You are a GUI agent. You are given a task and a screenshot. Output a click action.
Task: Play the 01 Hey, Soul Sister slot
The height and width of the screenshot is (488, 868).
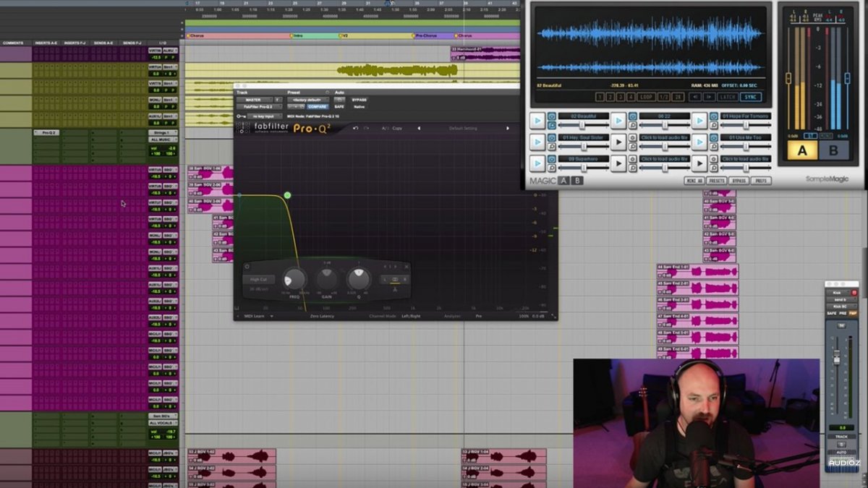537,142
